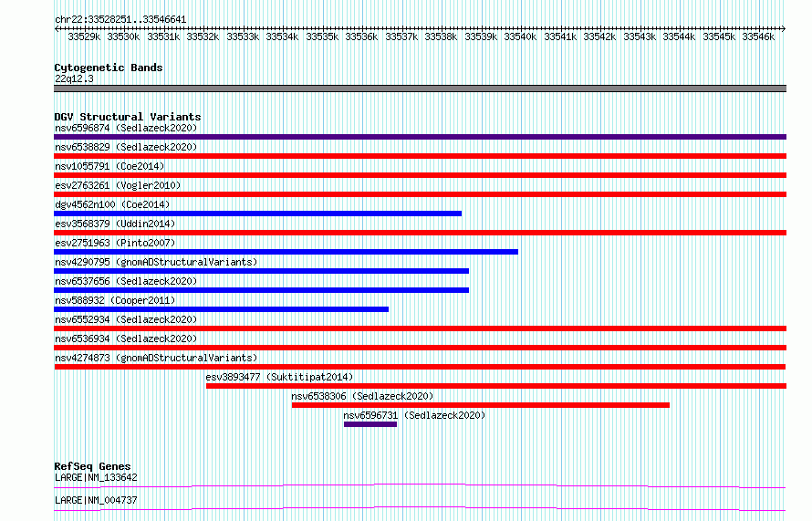Screen dimensions: 812x521
Task: Click esv2763261 (Vogler2010) variant label
Action: coord(118,185)
